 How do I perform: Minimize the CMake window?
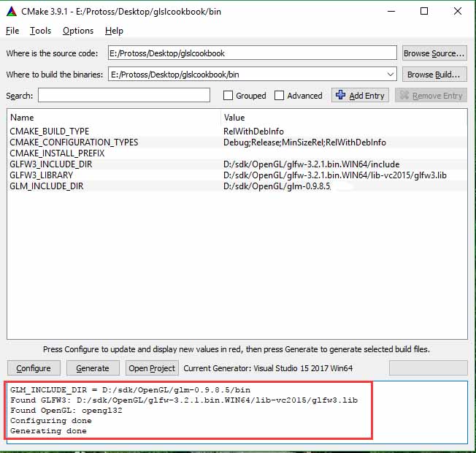click(391, 11)
